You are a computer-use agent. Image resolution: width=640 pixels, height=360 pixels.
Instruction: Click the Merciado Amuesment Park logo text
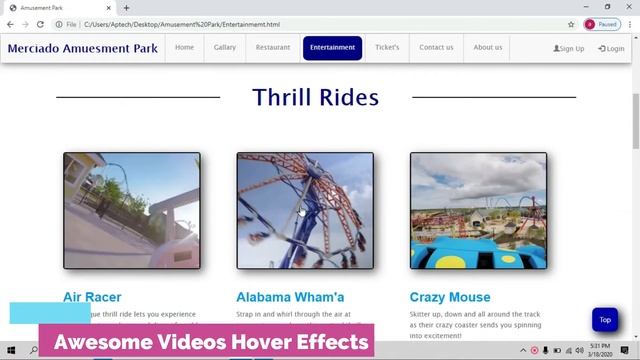pos(82,48)
